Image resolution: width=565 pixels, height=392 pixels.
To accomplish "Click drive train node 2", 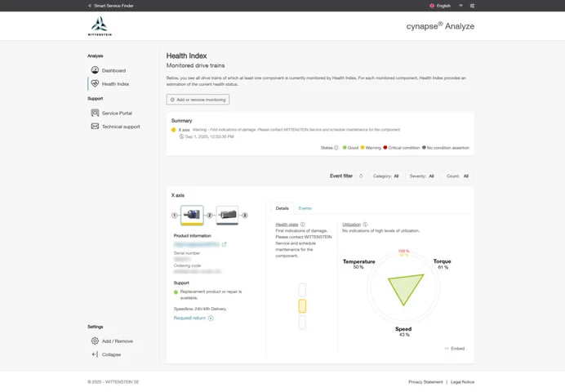I will (x=210, y=216).
